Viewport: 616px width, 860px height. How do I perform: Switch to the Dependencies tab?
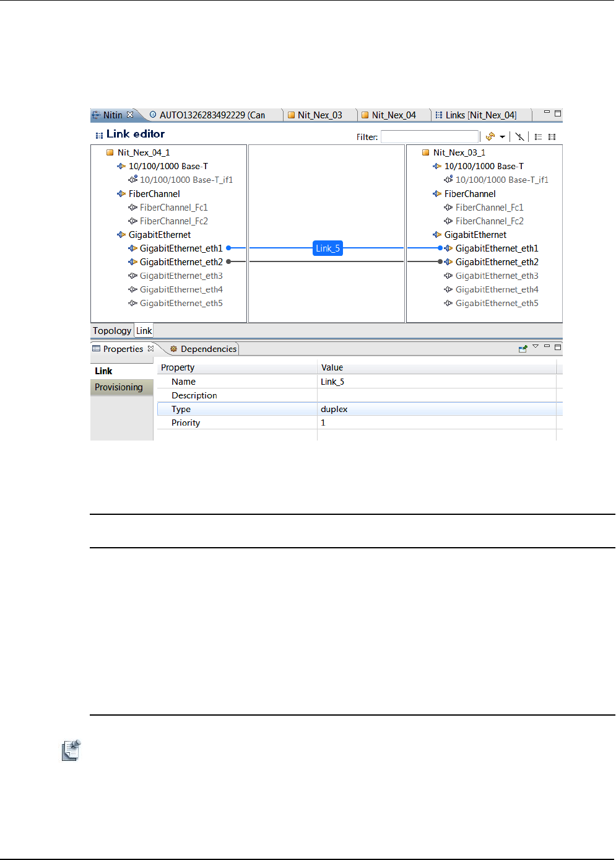tap(208, 349)
